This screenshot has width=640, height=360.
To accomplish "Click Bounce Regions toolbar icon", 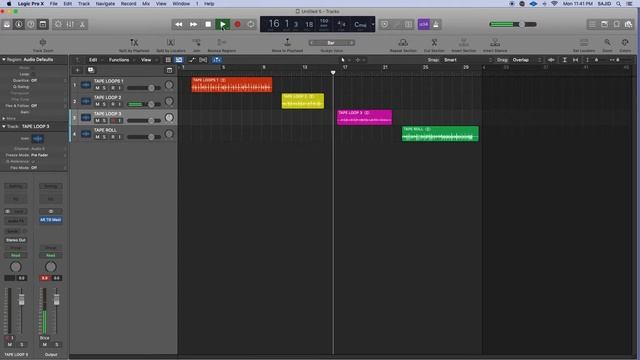I will pos(222,44).
